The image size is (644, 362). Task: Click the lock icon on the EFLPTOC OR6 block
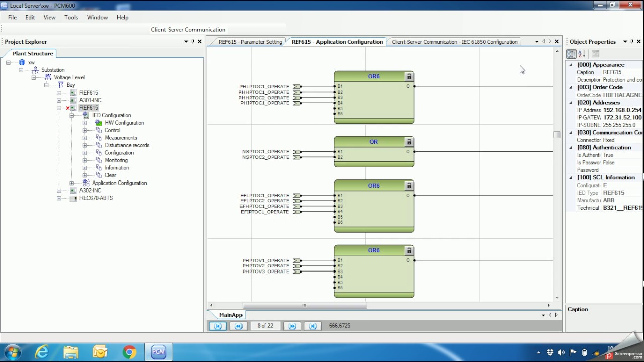coord(409,186)
